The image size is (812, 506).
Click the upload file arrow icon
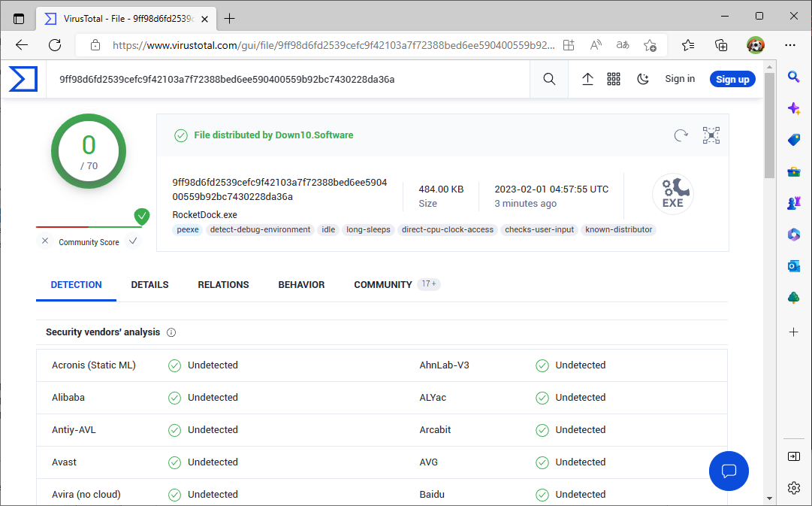pos(587,79)
